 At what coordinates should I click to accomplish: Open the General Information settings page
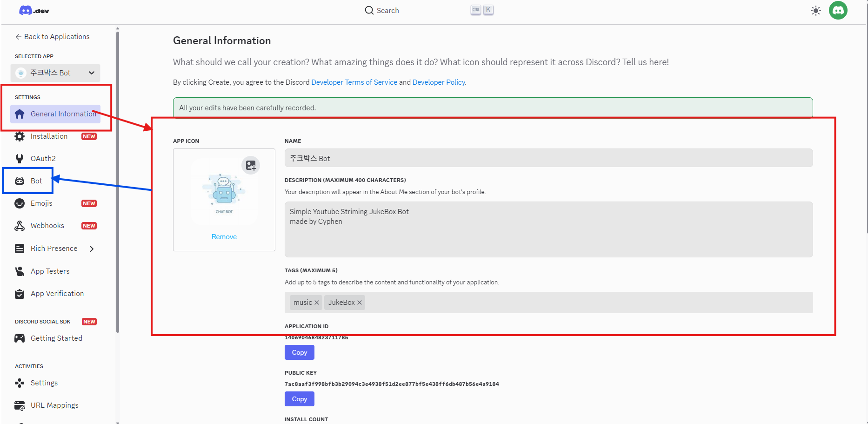tap(55, 114)
